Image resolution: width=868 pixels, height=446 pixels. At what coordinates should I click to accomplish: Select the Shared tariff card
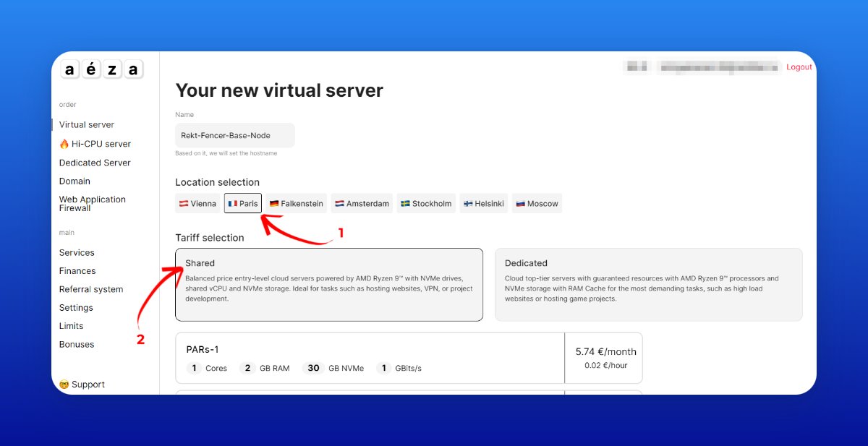click(x=329, y=284)
